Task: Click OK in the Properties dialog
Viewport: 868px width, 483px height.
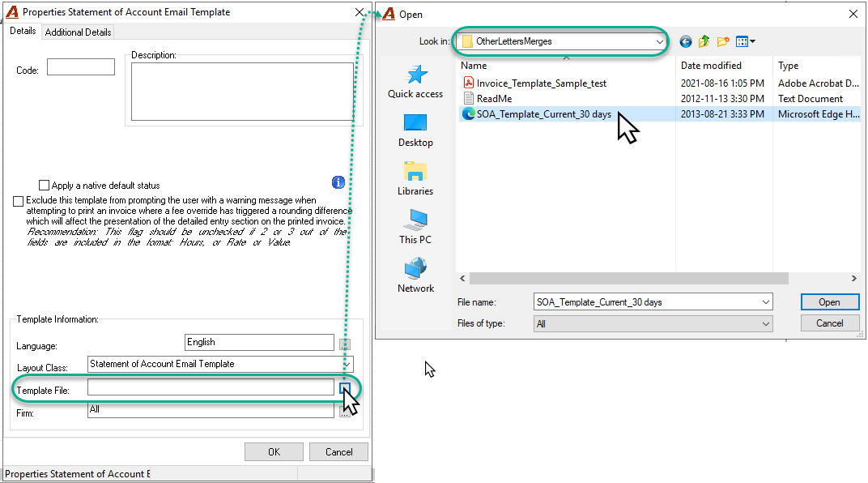Action: point(274,452)
